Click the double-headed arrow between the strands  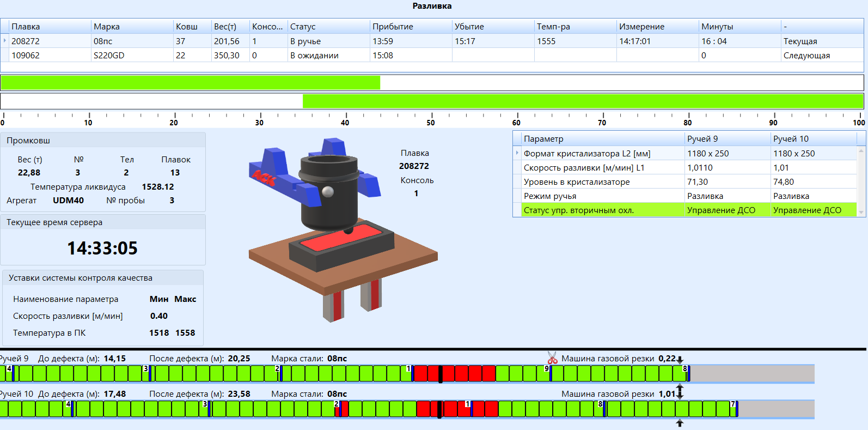(680, 391)
